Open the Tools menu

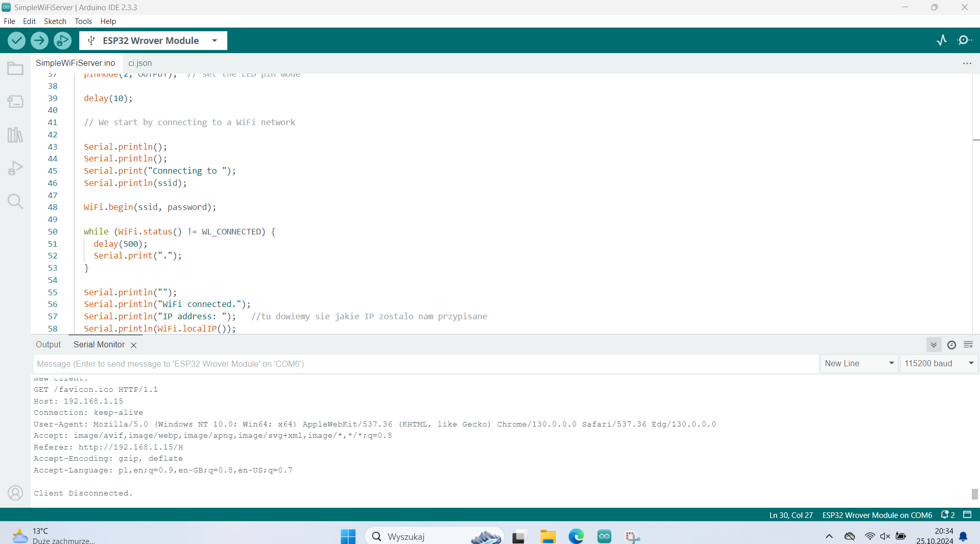point(83,21)
